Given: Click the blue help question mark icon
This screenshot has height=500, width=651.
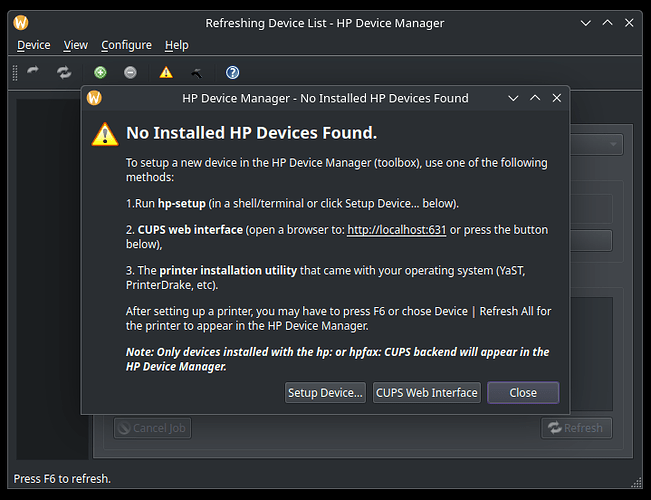Looking at the screenshot, I should coord(232,73).
